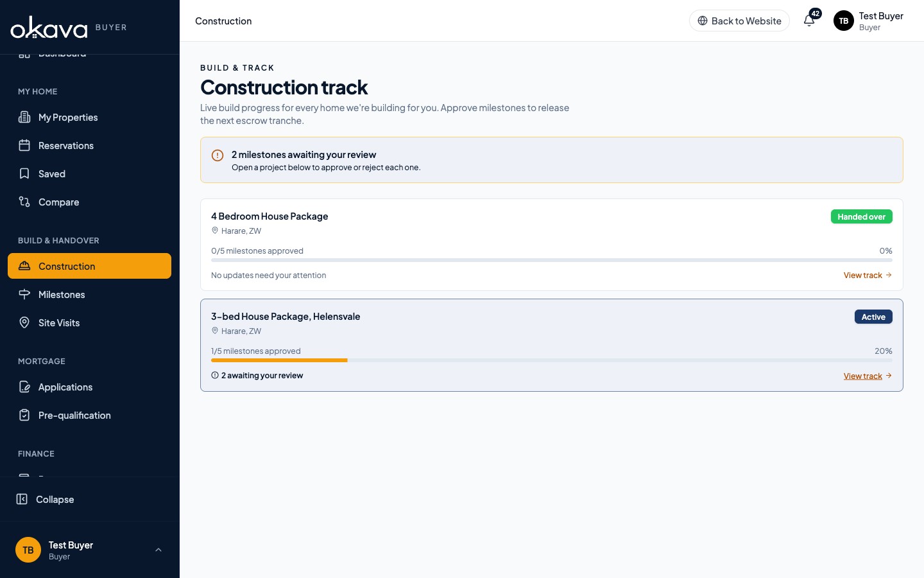The image size is (924, 578).
Task: Expand the Test Buyer sidebar account chevron
Action: [x=158, y=550]
